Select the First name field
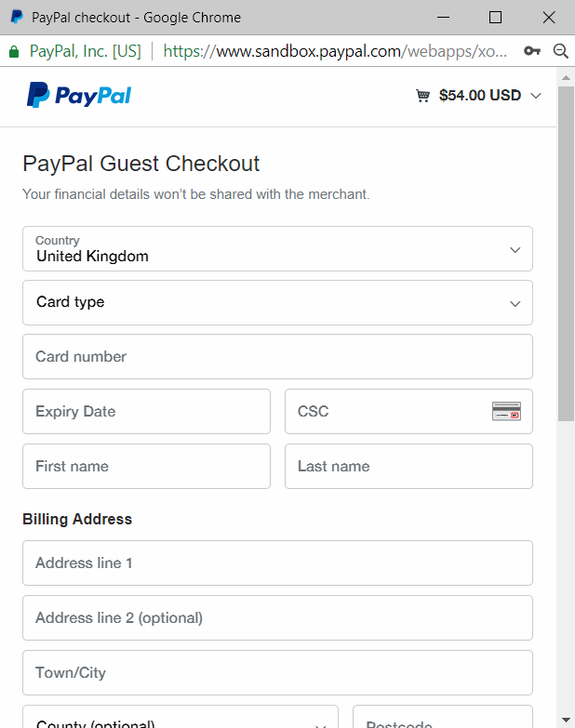The image size is (575, 728). click(146, 467)
